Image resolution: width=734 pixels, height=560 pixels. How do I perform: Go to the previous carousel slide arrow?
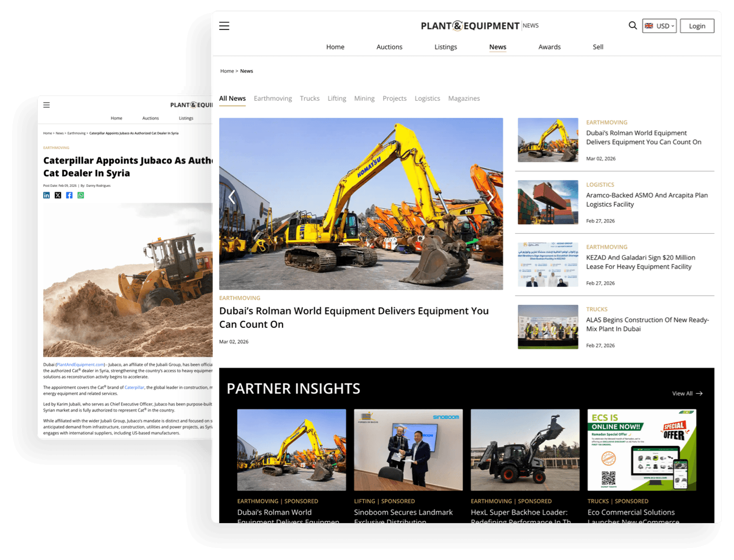click(x=232, y=197)
